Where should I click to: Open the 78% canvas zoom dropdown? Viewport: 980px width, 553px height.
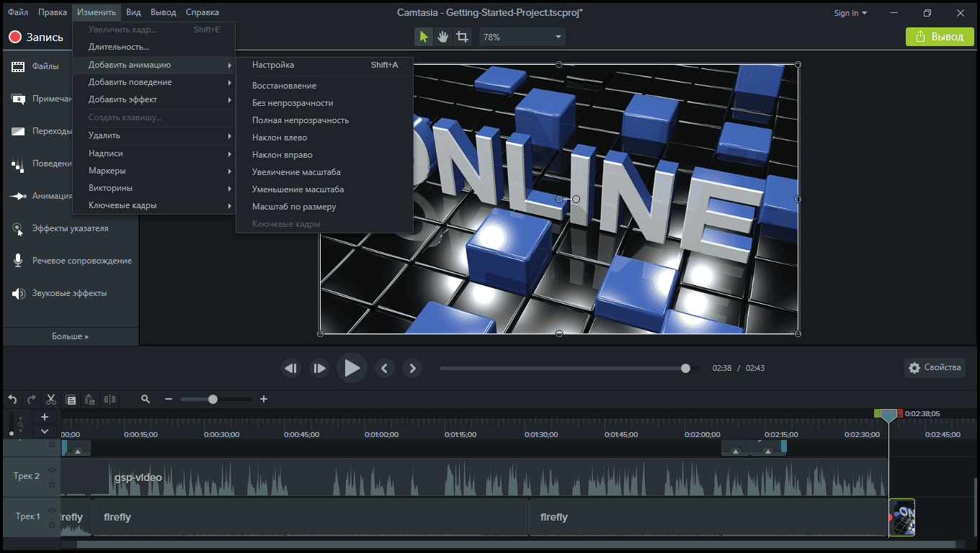coord(522,37)
